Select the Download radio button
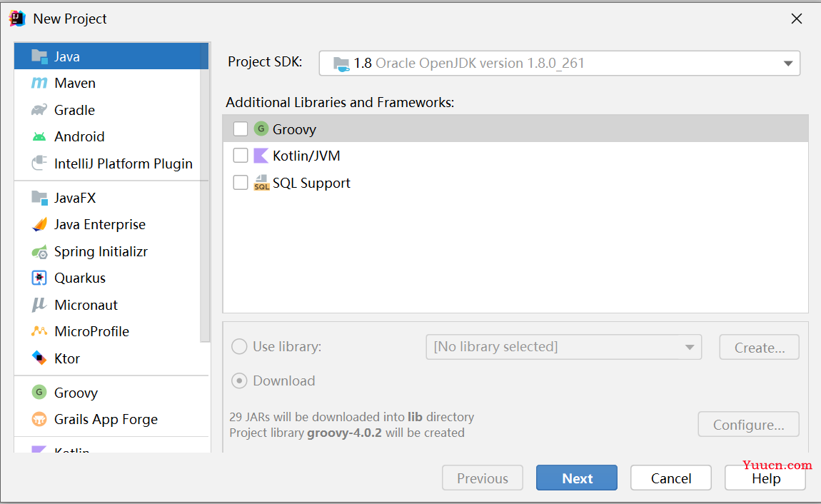Viewport: 821px width, 504px height. (239, 380)
